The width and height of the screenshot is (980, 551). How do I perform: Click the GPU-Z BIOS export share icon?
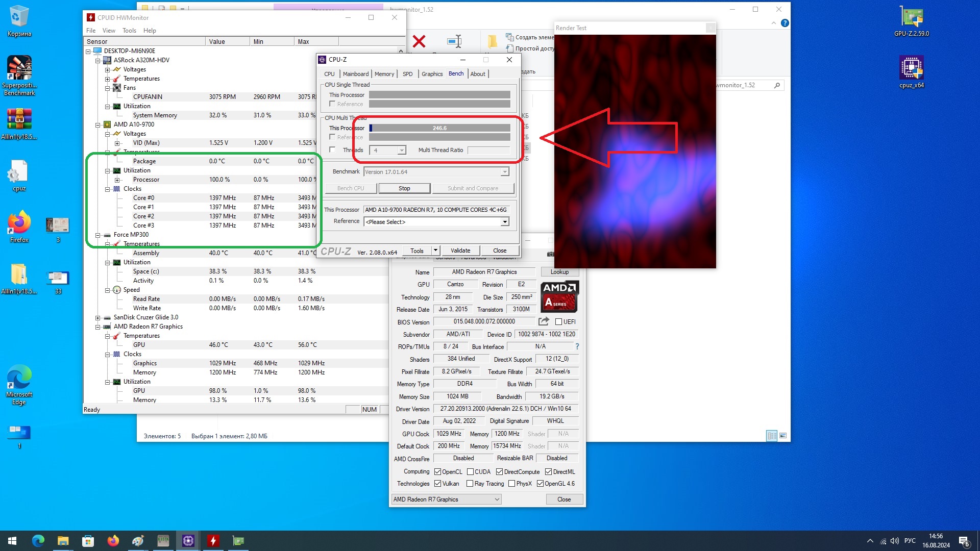coord(544,321)
